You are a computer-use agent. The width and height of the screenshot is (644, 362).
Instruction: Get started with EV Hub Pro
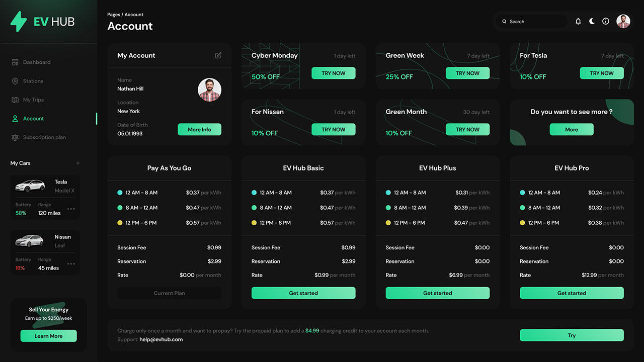(572, 293)
